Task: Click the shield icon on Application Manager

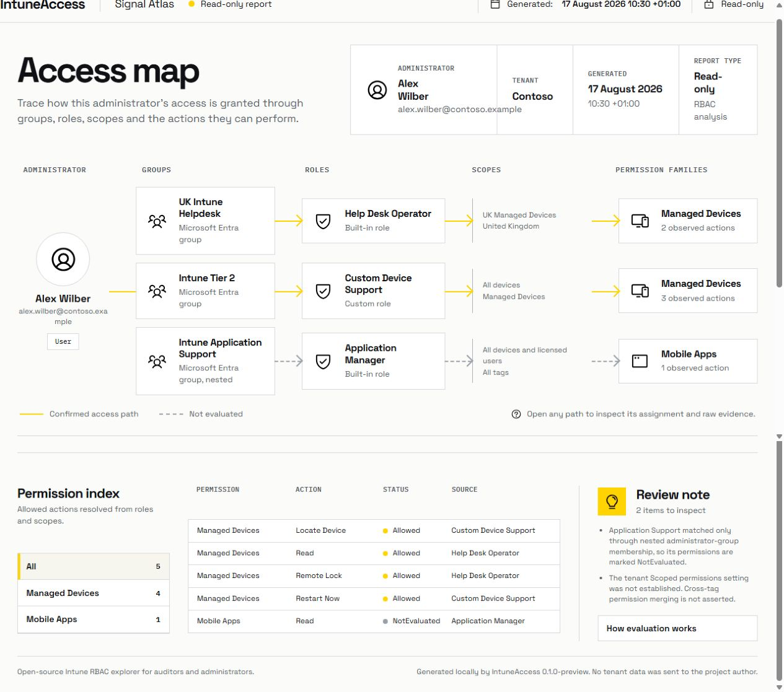Action: click(x=323, y=361)
